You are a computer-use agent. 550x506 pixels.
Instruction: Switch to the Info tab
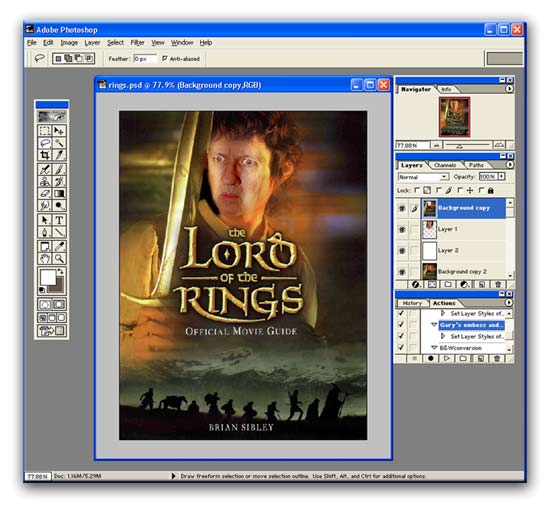(x=446, y=89)
